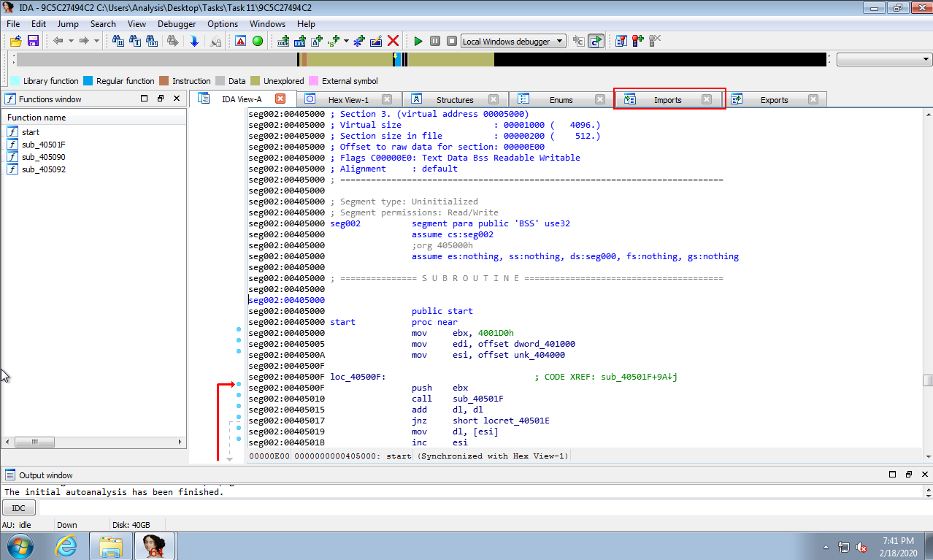Click the blue down-arrow jump icon
933x560 pixels.
click(194, 41)
